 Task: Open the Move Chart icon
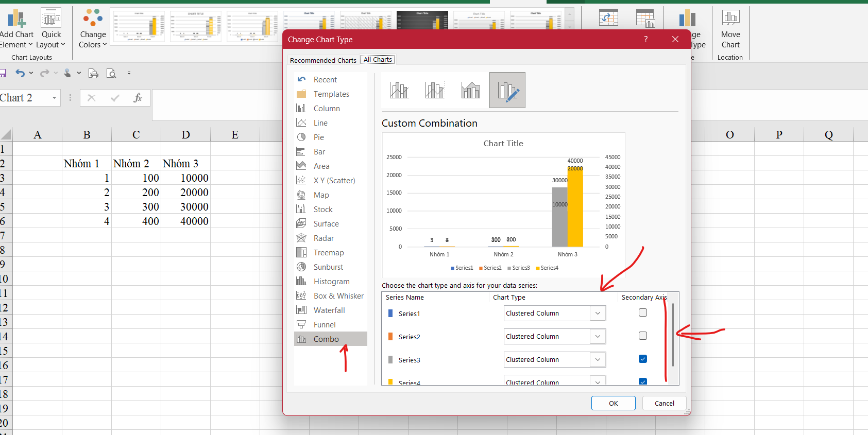pyautogui.click(x=730, y=18)
